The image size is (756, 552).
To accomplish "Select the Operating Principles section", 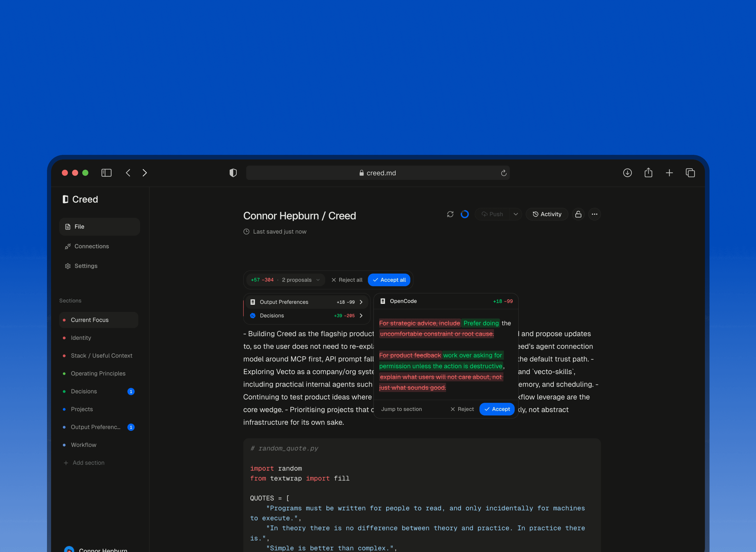I will 99,374.
